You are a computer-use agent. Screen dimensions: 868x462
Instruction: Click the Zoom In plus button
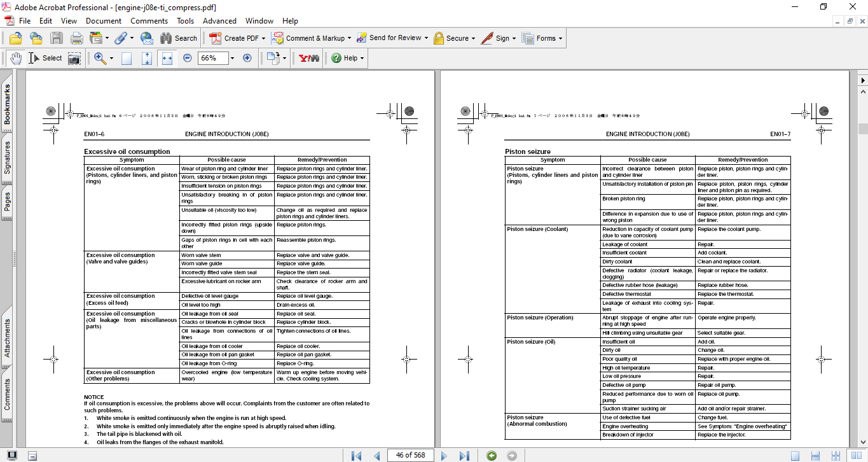point(247,58)
